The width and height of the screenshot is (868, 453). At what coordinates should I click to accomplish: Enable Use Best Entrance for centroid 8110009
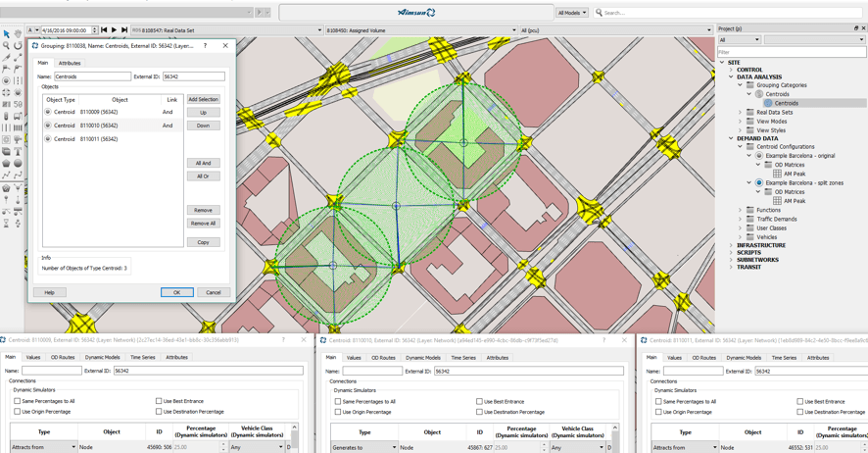pos(160,401)
